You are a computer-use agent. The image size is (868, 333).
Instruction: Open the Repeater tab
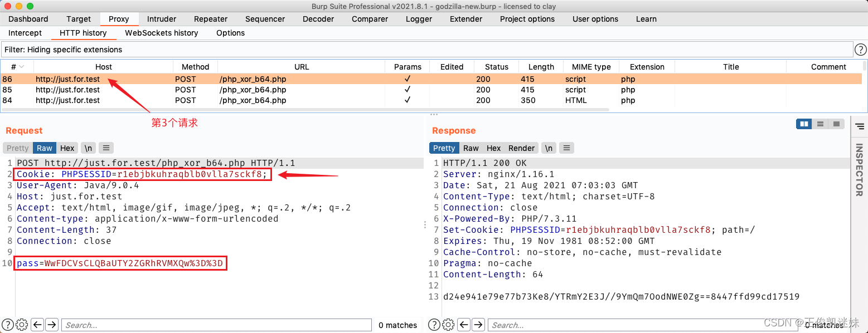(211, 19)
